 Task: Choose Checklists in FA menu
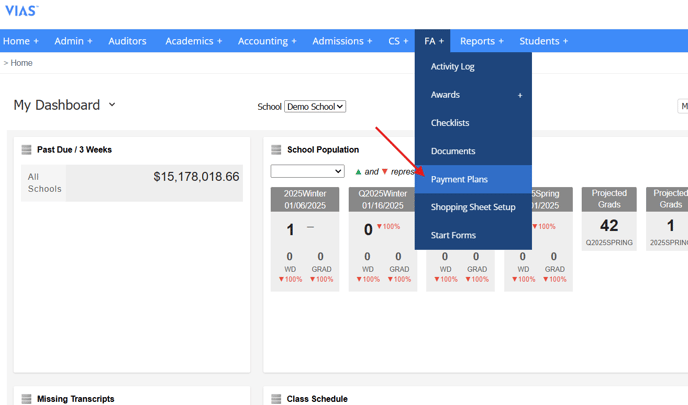(x=450, y=123)
